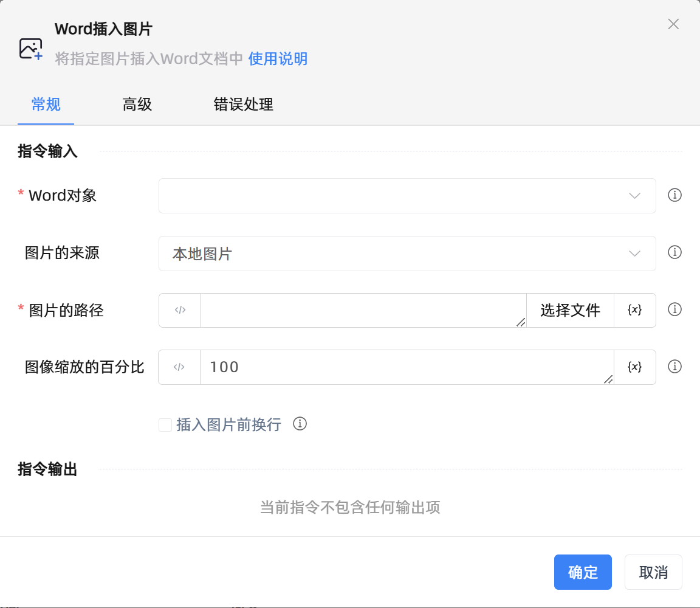700x608 pixels.
Task: Click the 选择文件 button
Action: (x=570, y=310)
